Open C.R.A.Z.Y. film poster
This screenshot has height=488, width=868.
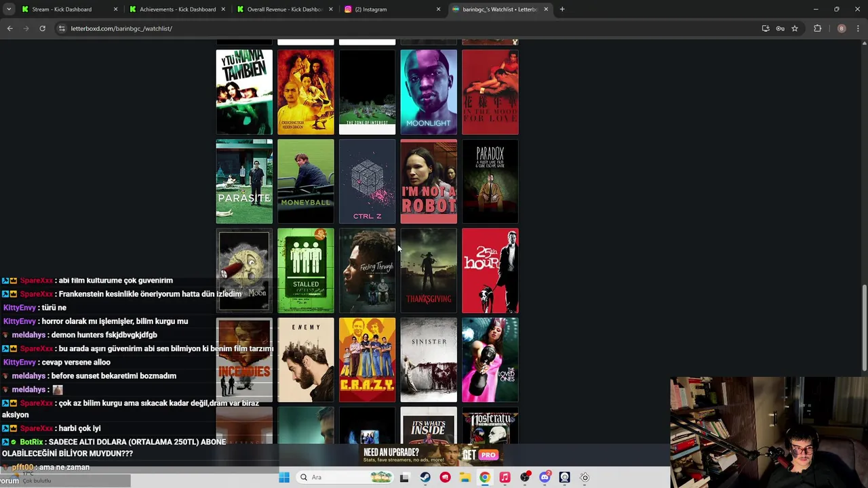tap(367, 361)
